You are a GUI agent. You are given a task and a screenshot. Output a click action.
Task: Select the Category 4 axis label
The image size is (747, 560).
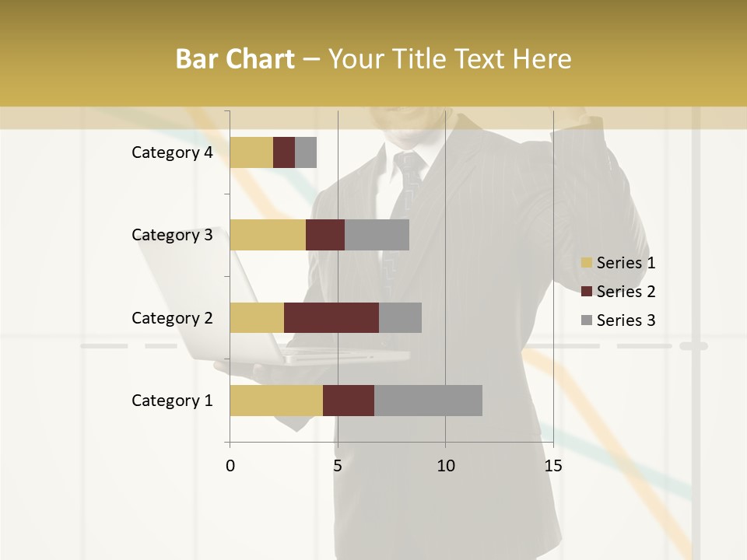click(x=172, y=152)
